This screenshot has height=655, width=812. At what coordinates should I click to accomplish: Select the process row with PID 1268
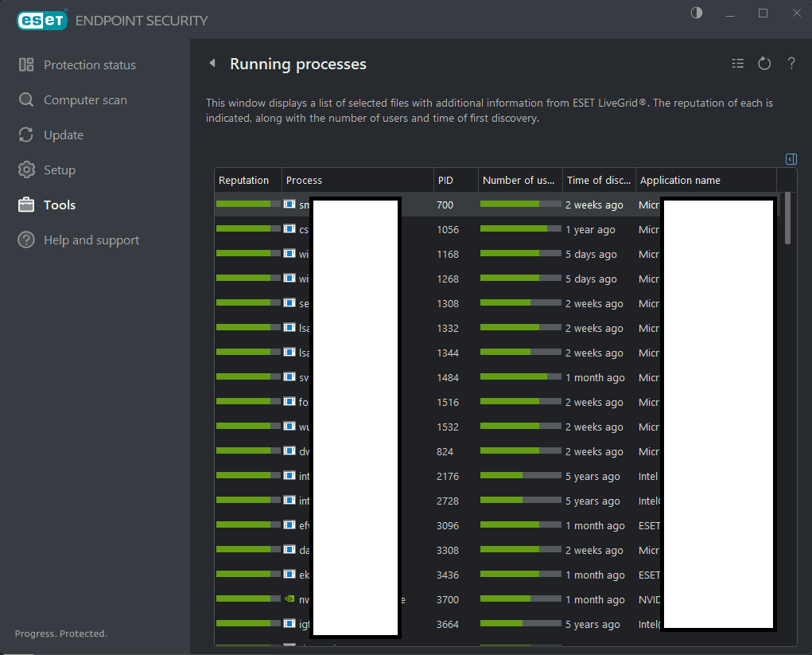click(x=495, y=279)
